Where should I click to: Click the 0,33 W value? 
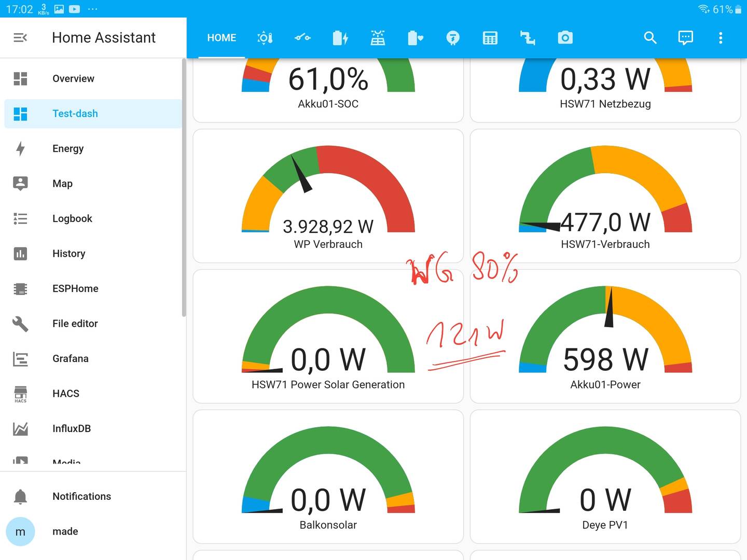coord(605,79)
